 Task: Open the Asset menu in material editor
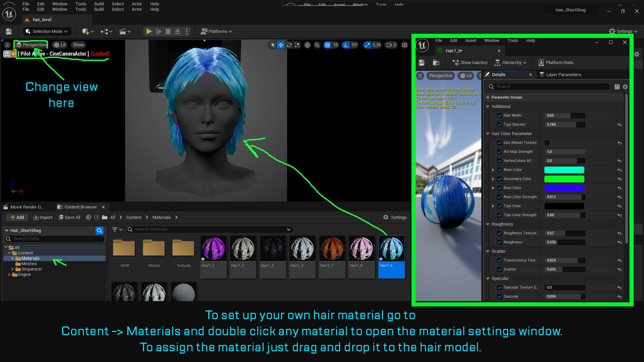(x=471, y=41)
